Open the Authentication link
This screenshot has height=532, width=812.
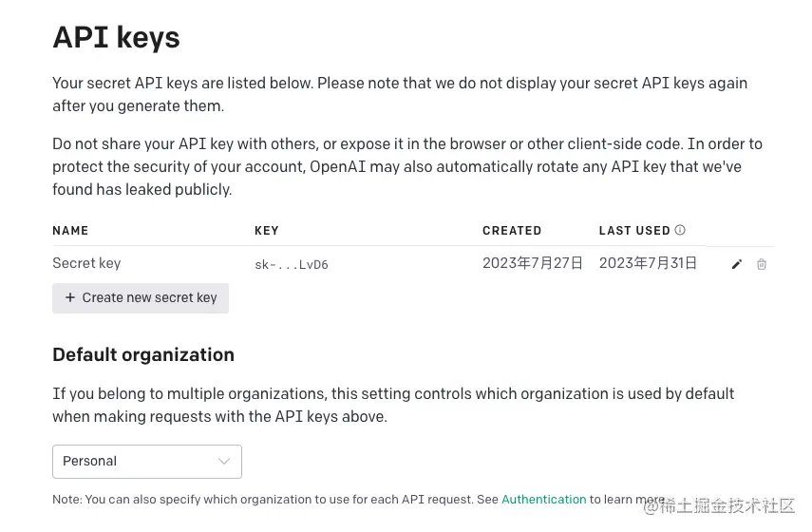pos(543,500)
